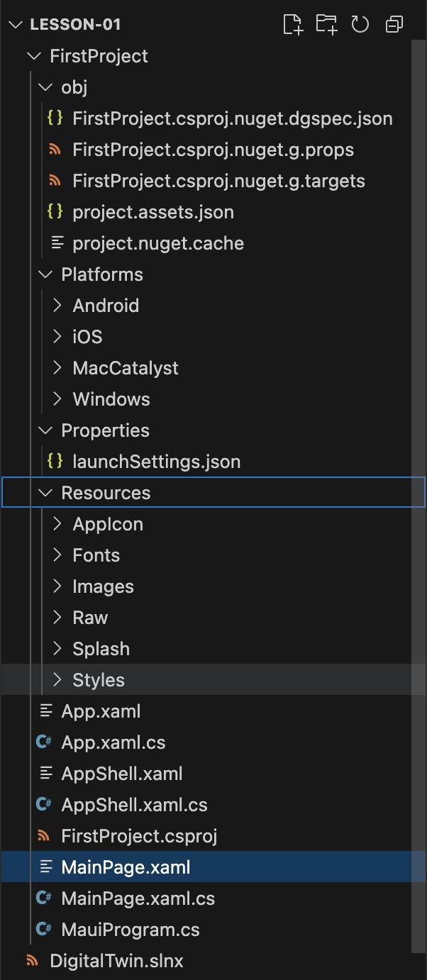The width and height of the screenshot is (427, 980).
Task: Expand the Android platform folder
Action: (58, 306)
